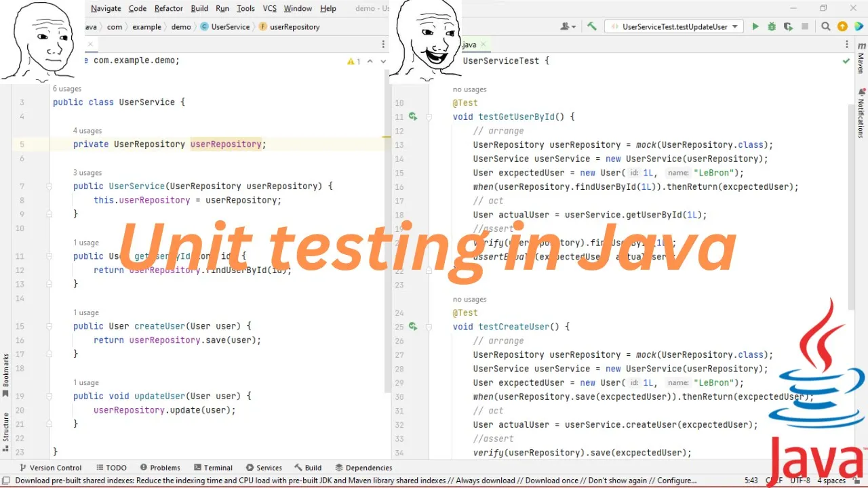Collapse createUser method fold marker
The width and height of the screenshot is (868, 488).
tap(50, 327)
